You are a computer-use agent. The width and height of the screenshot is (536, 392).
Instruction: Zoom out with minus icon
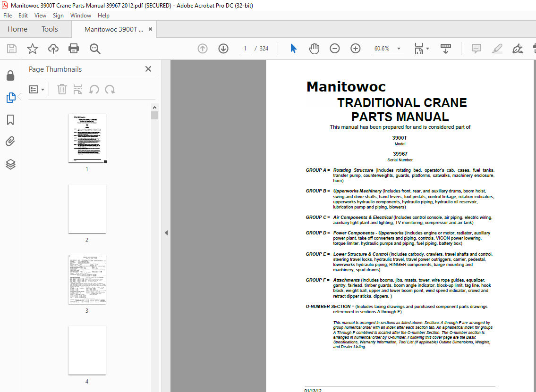(x=335, y=49)
